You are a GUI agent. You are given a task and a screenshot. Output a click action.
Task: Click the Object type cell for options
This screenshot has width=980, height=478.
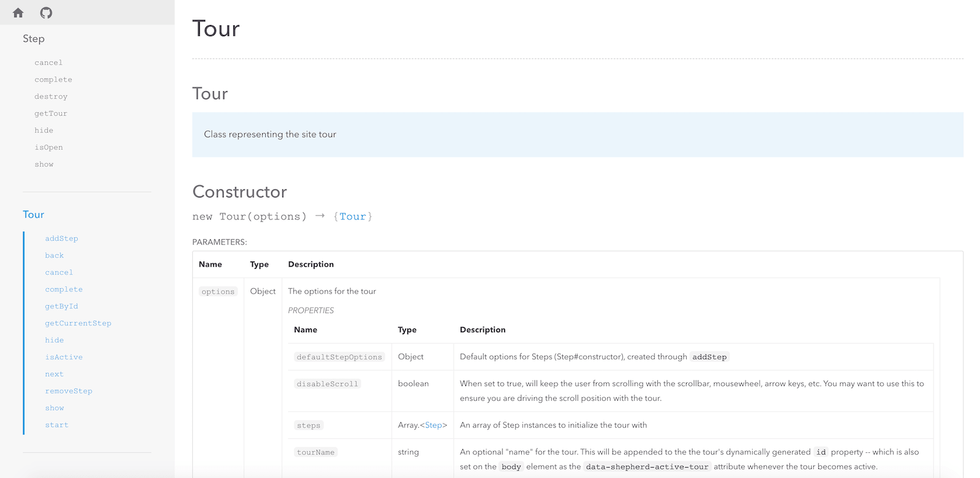click(263, 291)
